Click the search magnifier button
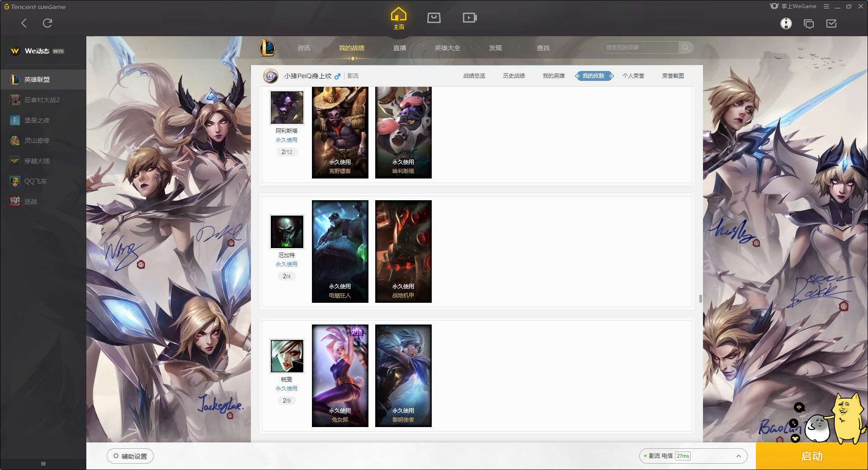868x470 pixels. tap(685, 47)
